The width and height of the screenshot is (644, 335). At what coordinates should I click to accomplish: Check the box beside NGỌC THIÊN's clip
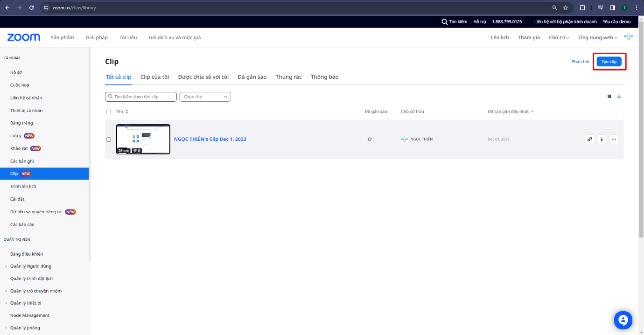tap(109, 140)
